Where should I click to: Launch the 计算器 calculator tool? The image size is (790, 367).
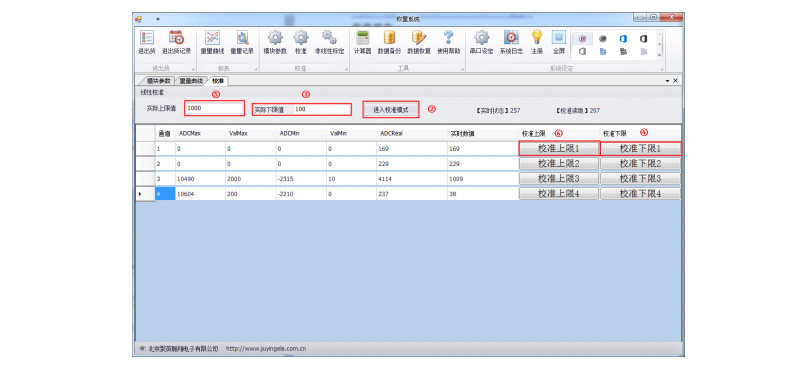[362, 42]
